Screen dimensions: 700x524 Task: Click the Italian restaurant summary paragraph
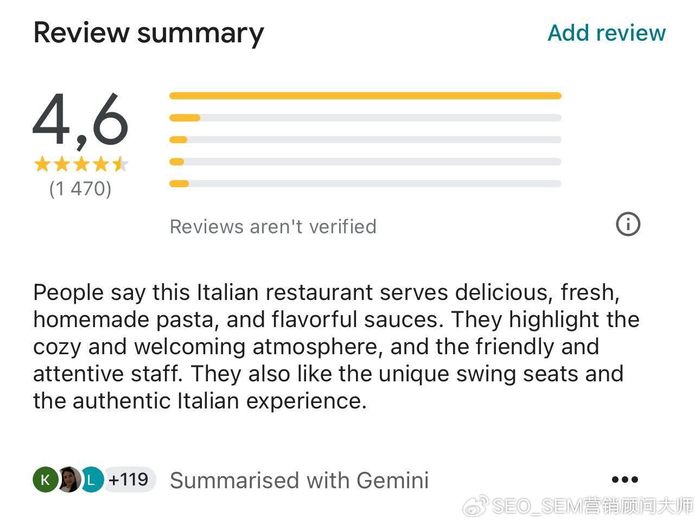pos(336,347)
